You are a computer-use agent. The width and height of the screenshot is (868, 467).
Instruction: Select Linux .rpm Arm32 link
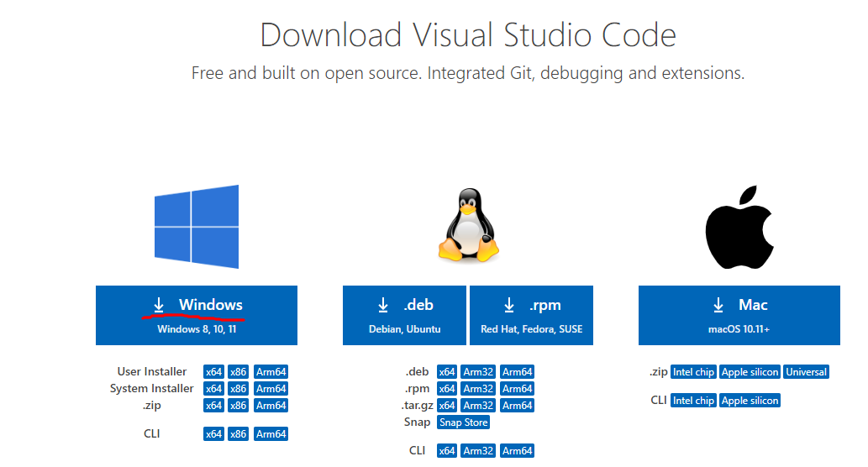[x=478, y=388]
